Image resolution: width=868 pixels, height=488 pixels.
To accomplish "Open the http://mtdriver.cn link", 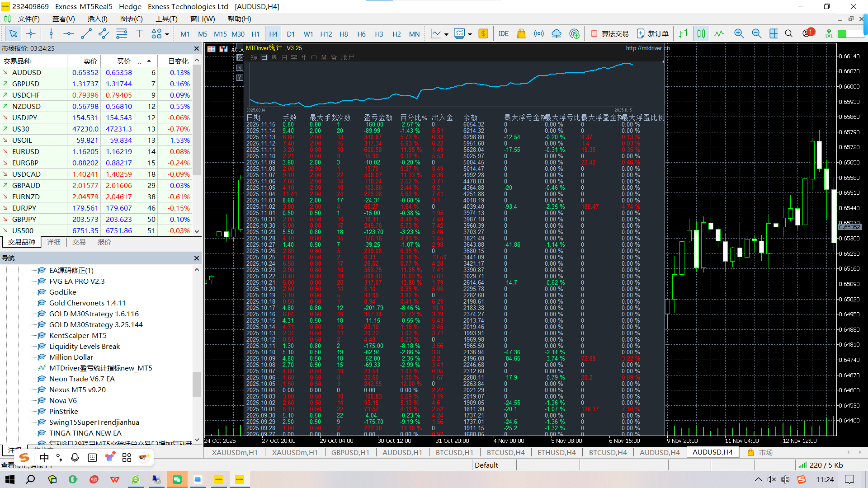I will (x=647, y=48).
